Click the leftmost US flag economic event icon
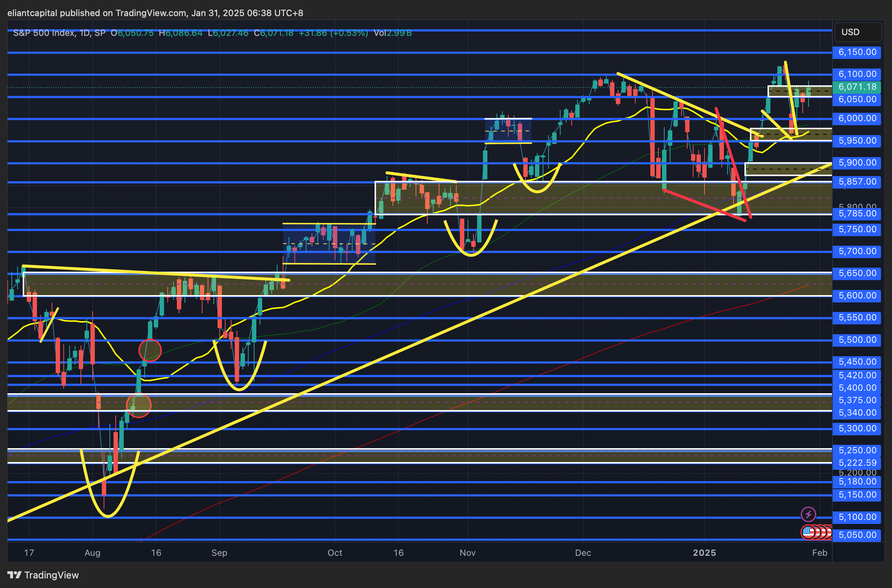 click(808, 532)
